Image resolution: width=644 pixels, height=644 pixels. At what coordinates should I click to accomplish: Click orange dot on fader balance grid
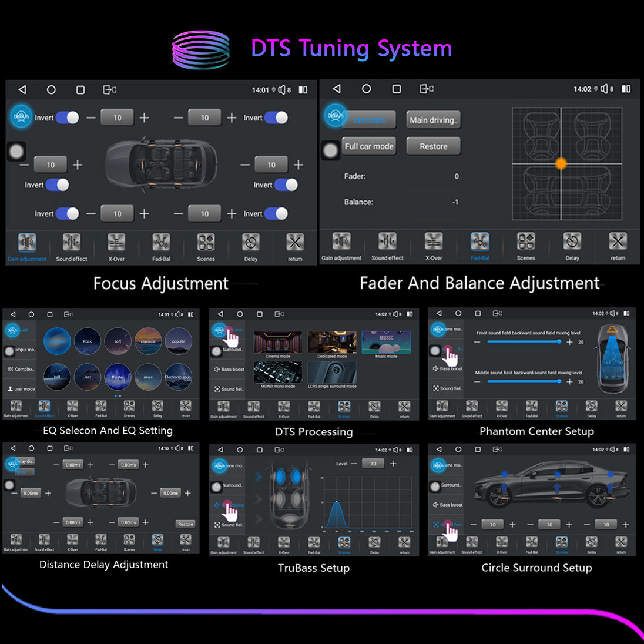[561, 163]
